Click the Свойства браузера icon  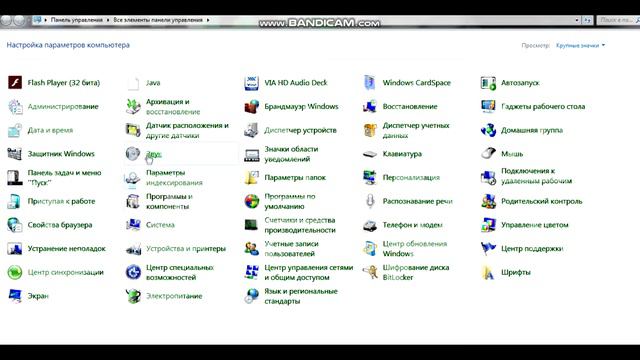15,225
